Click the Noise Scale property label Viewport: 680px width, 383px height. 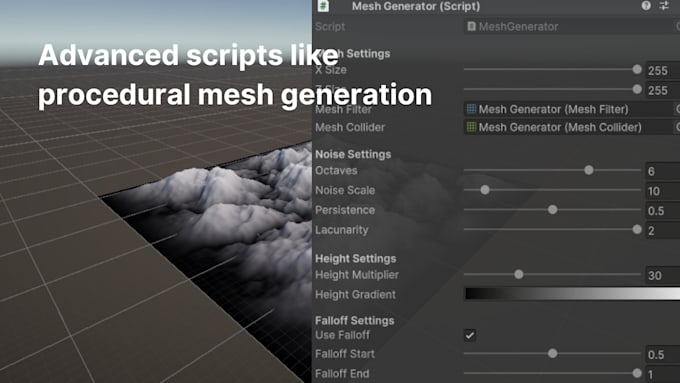[345, 190]
